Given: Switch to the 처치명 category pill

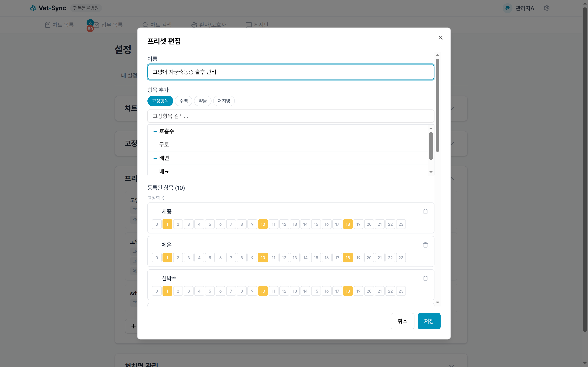Looking at the screenshot, I should pos(224,101).
